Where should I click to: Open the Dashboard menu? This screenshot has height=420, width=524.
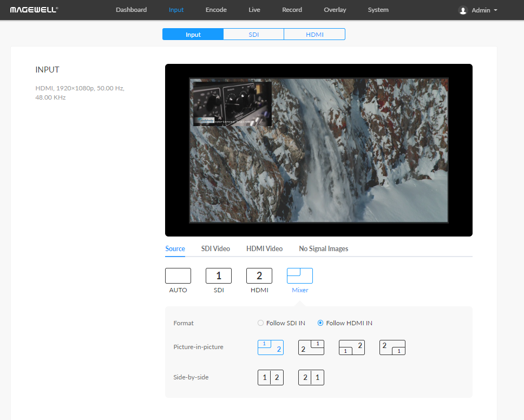tap(132, 10)
